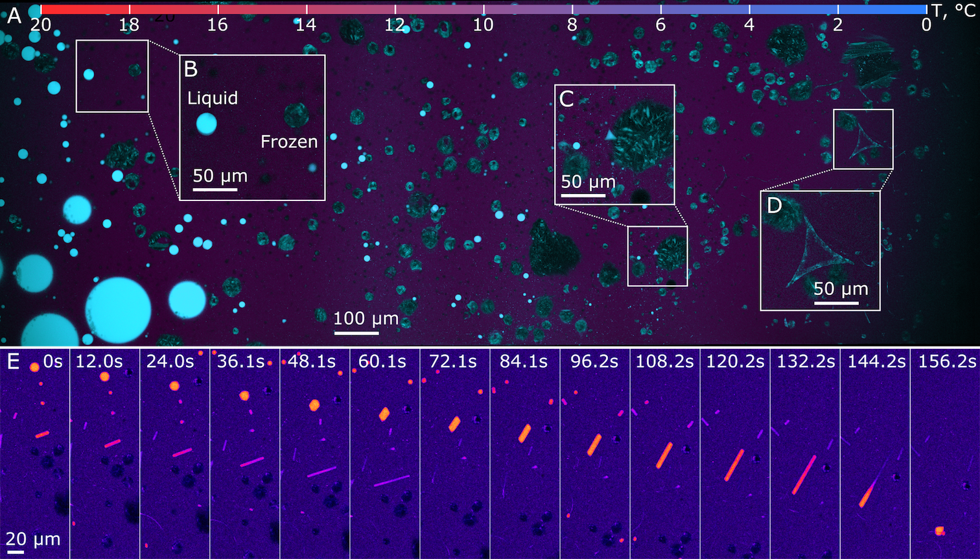This screenshot has height=559, width=980.
Task: Select the 20 tick label on temperature scale
Action: [x=40, y=25]
